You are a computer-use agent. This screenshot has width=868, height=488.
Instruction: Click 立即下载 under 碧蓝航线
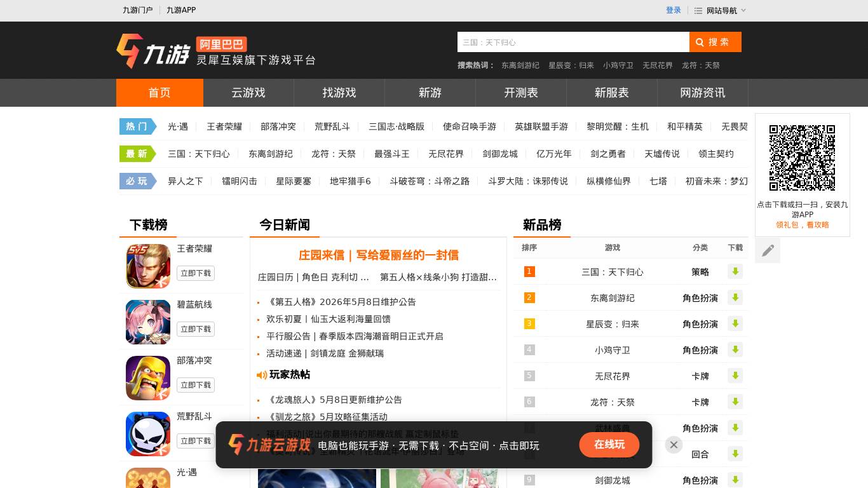point(196,329)
